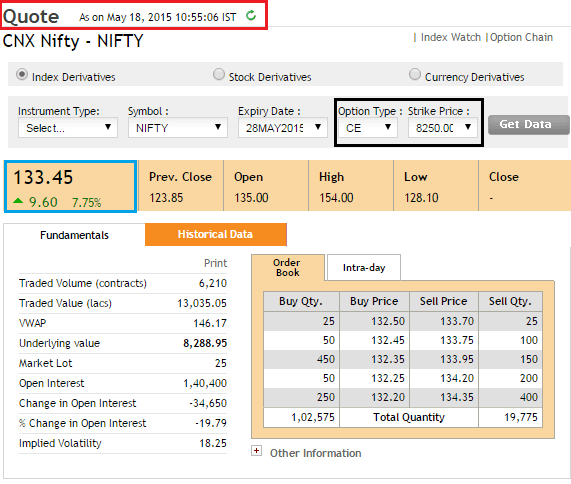This screenshot has height=484, width=571.
Task: Click the green refresh icon beside the timestamp
Action: click(251, 16)
